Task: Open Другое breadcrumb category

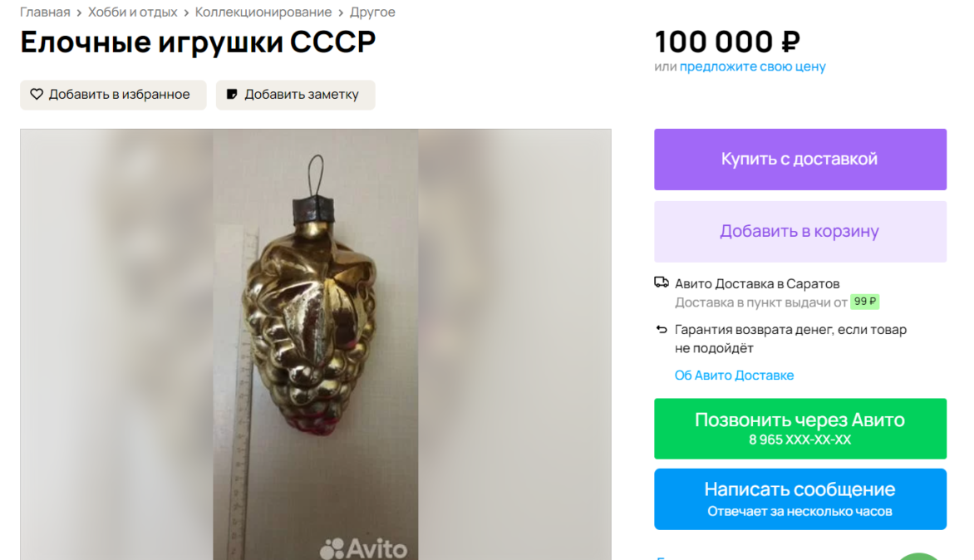Action: (372, 12)
